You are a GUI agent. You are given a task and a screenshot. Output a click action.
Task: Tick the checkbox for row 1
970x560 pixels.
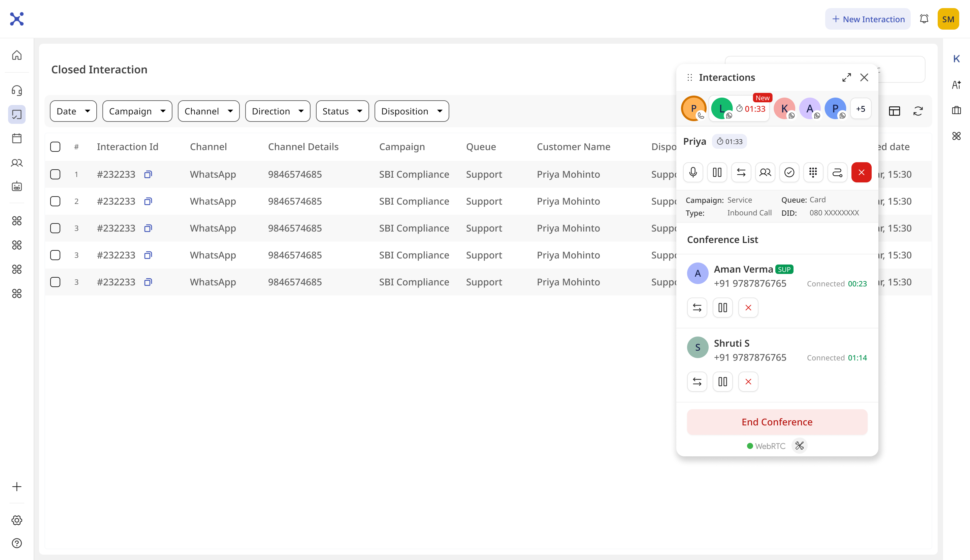click(x=56, y=174)
